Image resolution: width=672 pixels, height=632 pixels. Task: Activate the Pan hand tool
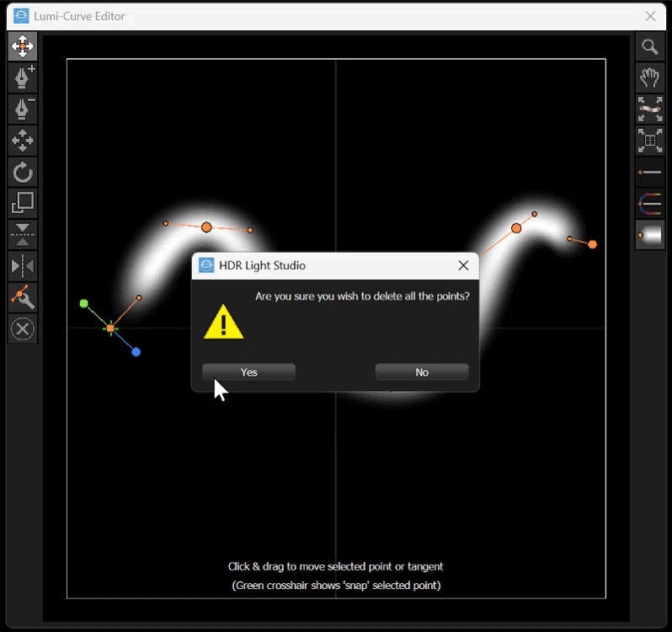tap(649, 78)
